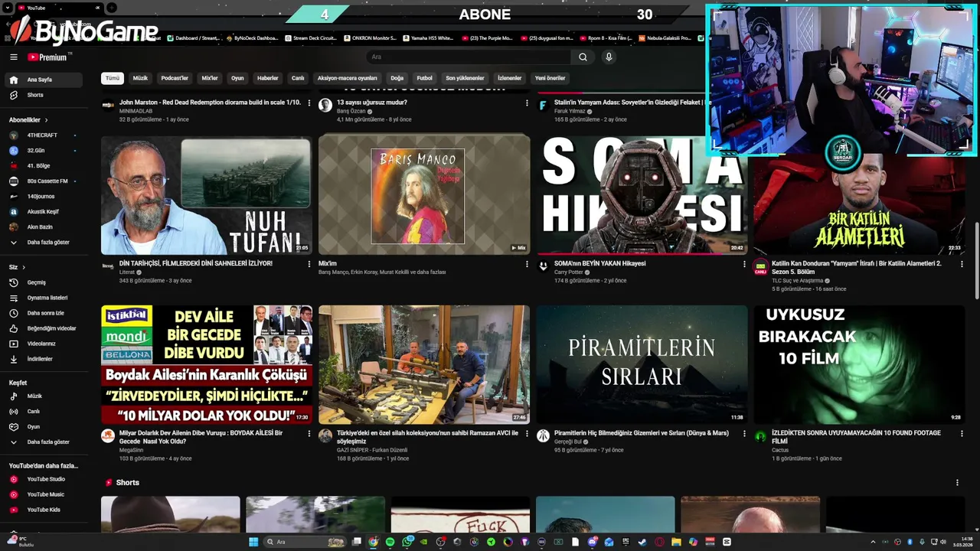Screen dimensions: 980x551
Task: Open the 4THECRAFT subscription channel
Action: pyautogui.click(x=44, y=135)
